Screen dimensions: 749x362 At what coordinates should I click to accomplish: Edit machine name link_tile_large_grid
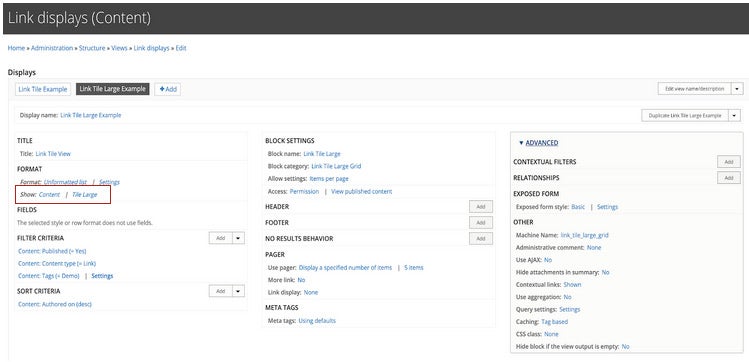[585, 235]
